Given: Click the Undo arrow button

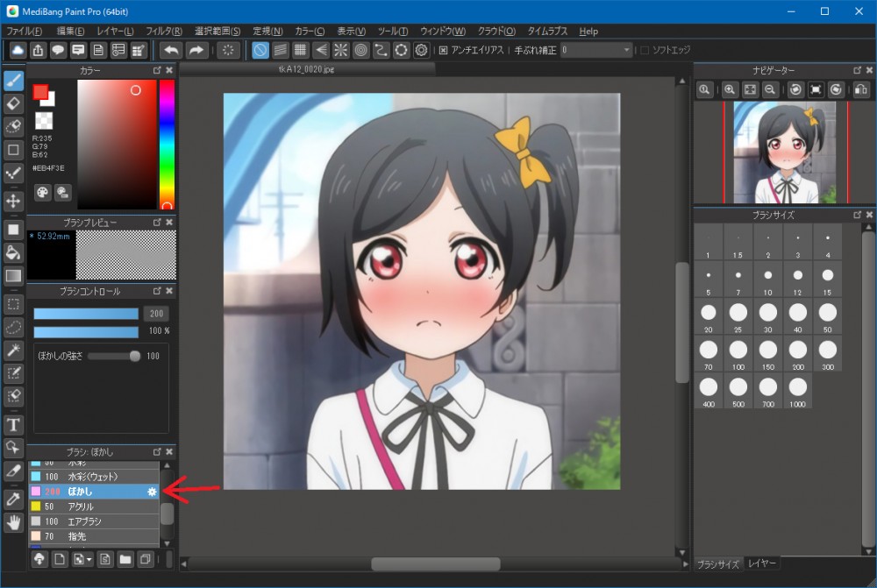Looking at the screenshot, I should [171, 50].
